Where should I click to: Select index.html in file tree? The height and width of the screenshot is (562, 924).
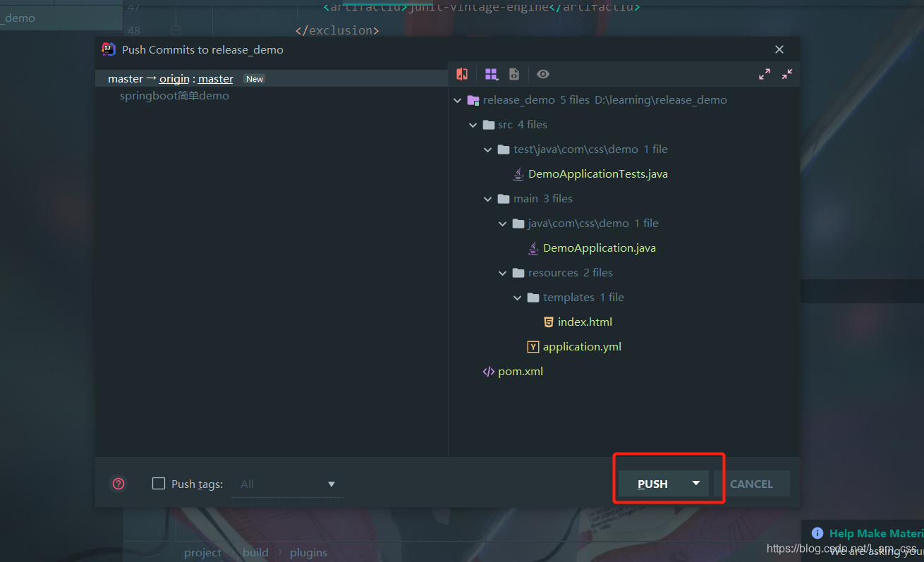click(x=585, y=322)
